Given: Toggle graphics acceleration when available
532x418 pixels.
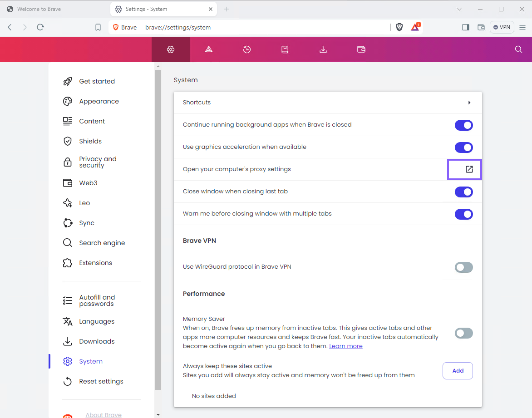Looking at the screenshot, I should coord(463,148).
